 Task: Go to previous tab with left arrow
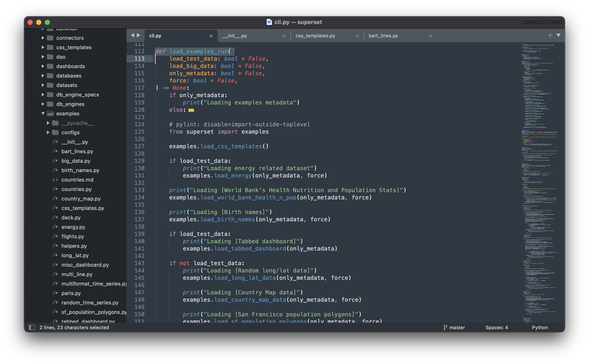tap(132, 35)
